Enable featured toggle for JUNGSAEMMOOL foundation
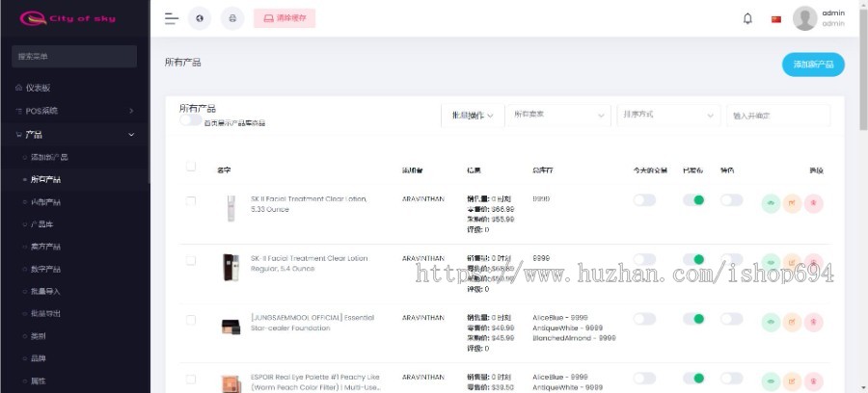Viewport: 868px width, 393px height. click(732, 319)
